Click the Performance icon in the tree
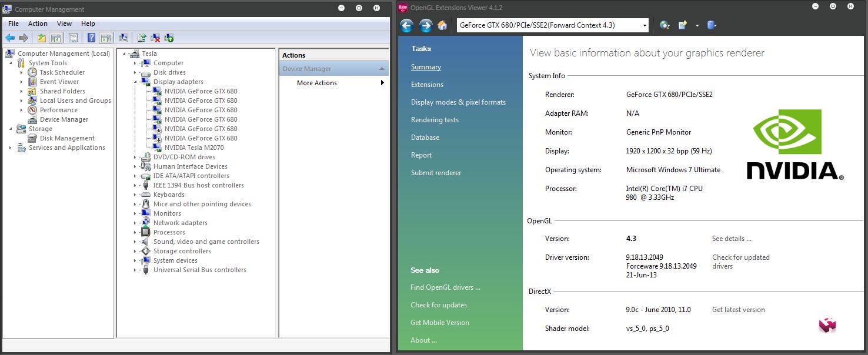868x355 pixels. [x=32, y=110]
